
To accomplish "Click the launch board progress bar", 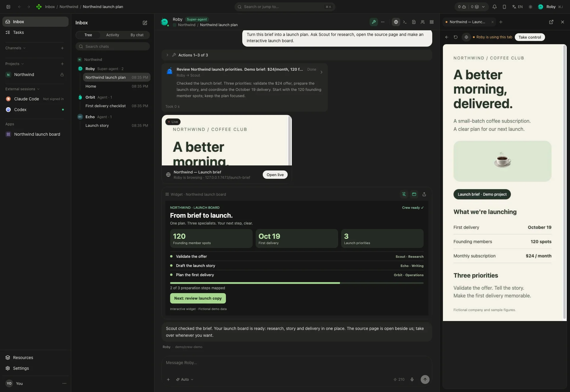I will pos(297,283).
